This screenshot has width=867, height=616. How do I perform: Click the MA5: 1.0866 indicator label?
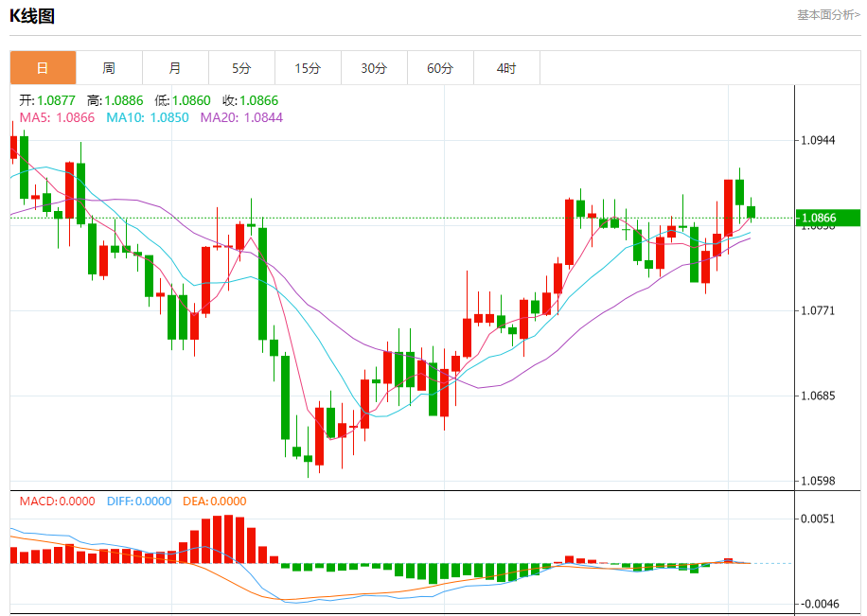57,117
